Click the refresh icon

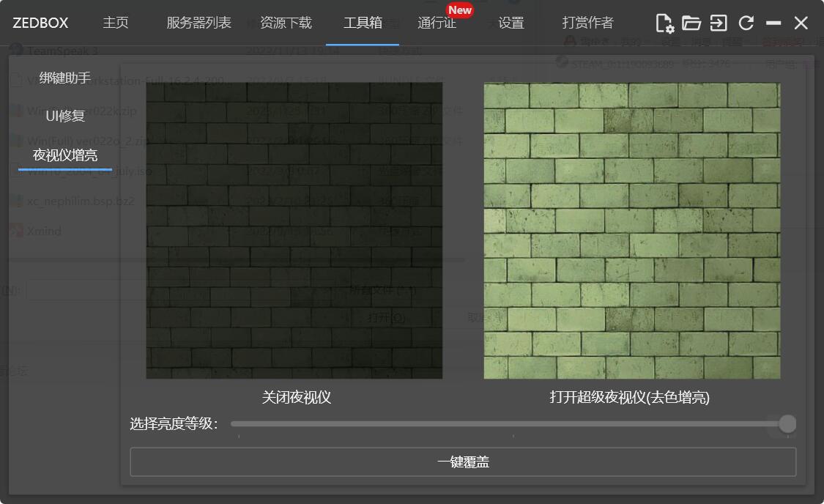[x=746, y=23]
